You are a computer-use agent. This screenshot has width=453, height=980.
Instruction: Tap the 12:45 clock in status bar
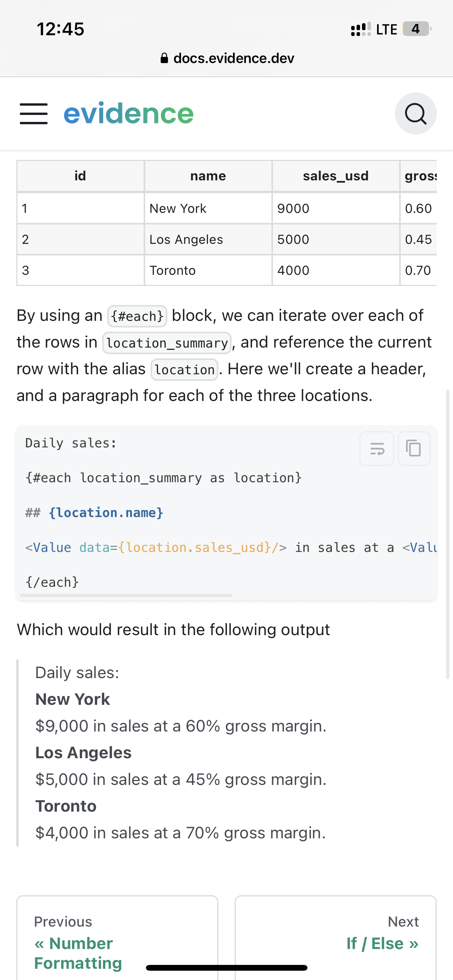pos(61,29)
